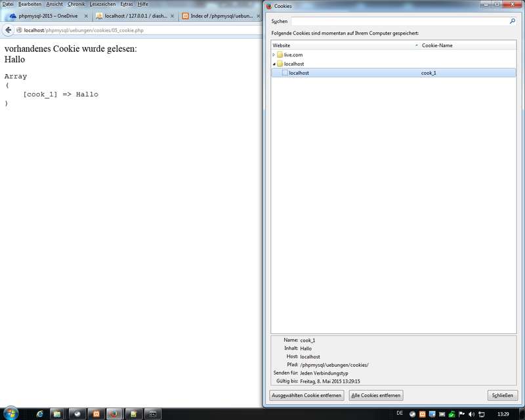This screenshot has height=420, width=525.
Task: Click the phpMyAdmin favicon on the second tab
Action: coord(99,16)
